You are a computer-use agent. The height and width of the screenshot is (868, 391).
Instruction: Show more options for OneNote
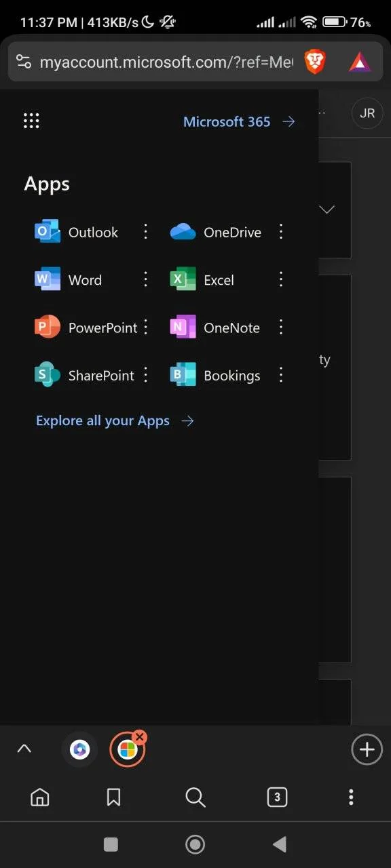pyautogui.click(x=281, y=328)
